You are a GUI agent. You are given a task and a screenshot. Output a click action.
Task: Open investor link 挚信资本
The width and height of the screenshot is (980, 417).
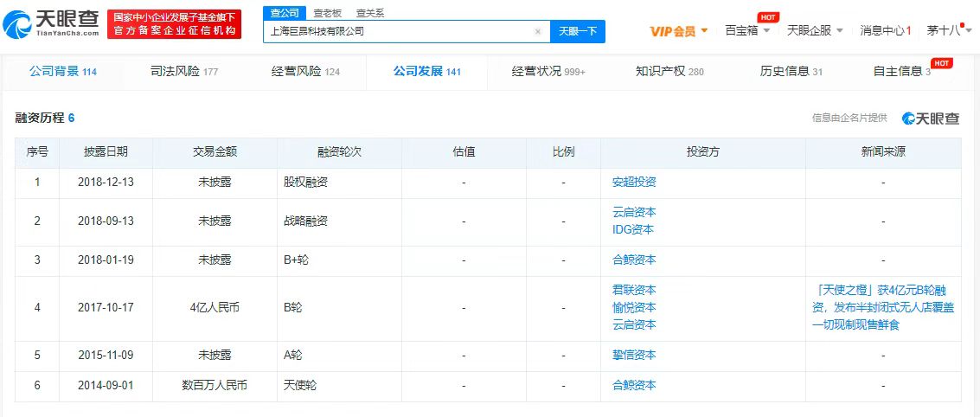coord(634,355)
